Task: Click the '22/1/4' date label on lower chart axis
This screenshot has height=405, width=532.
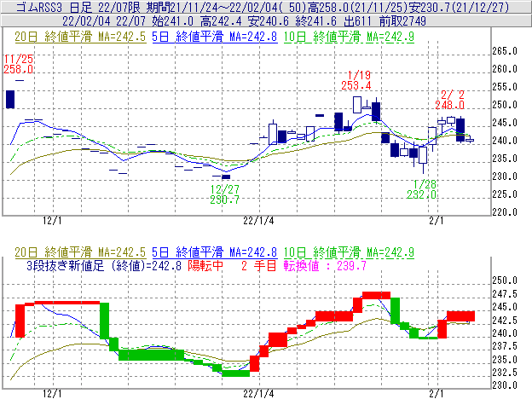Action: coord(258,394)
